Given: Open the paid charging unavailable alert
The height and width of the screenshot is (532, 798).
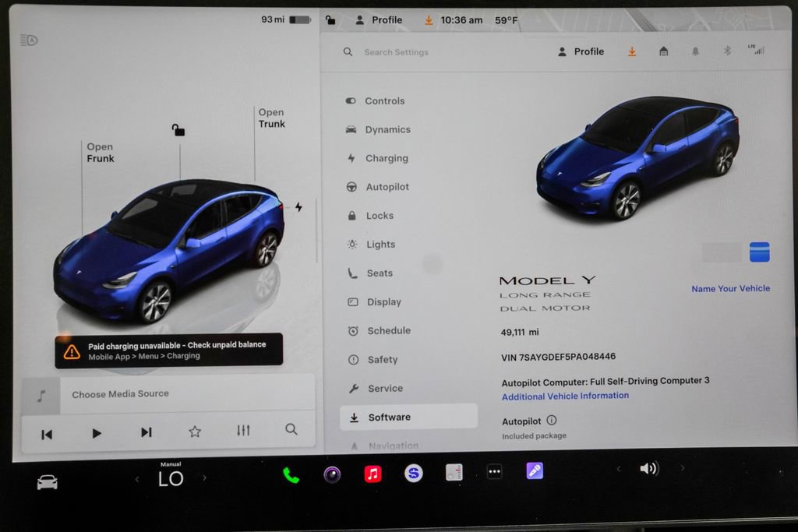Looking at the screenshot, I should tap(168, 351).
